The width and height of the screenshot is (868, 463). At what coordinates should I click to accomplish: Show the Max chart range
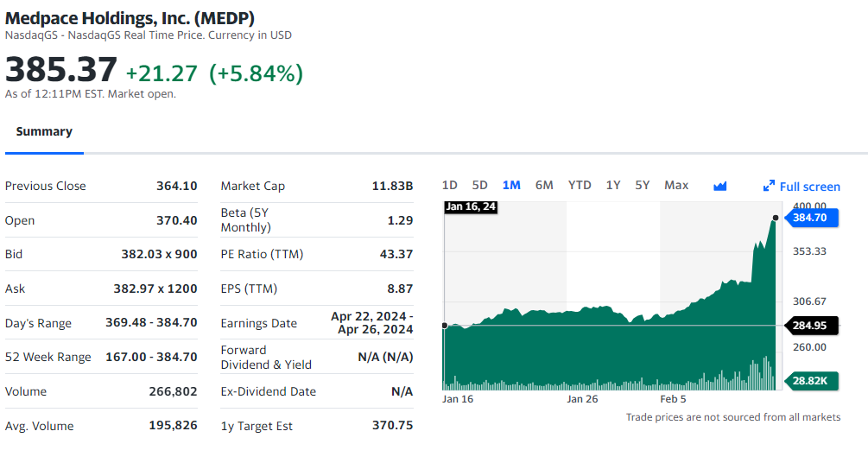point(676,186)
